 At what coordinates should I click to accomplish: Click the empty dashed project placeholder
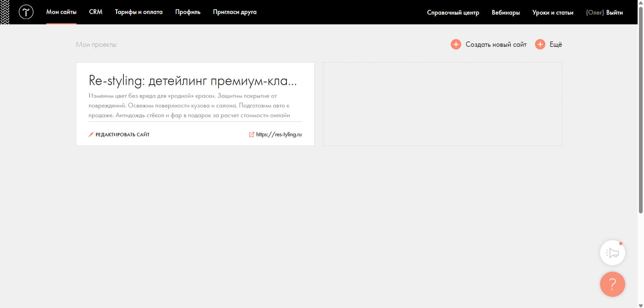(442, 104)
